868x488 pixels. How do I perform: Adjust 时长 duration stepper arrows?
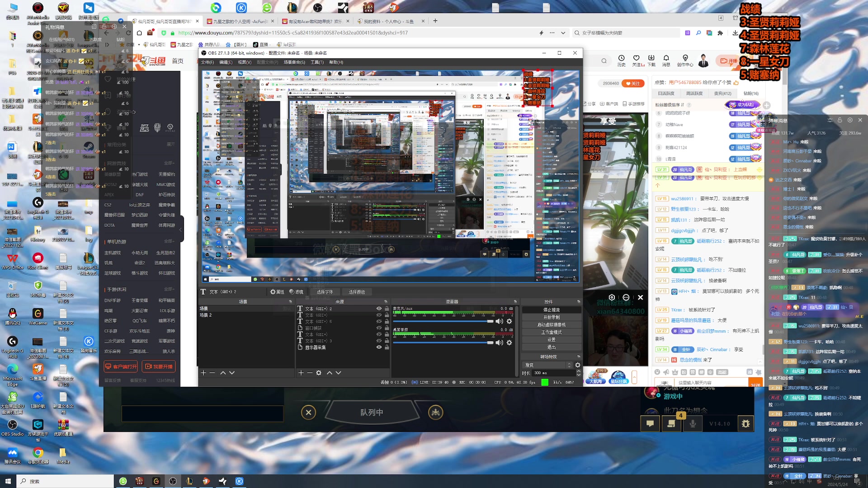579,373
